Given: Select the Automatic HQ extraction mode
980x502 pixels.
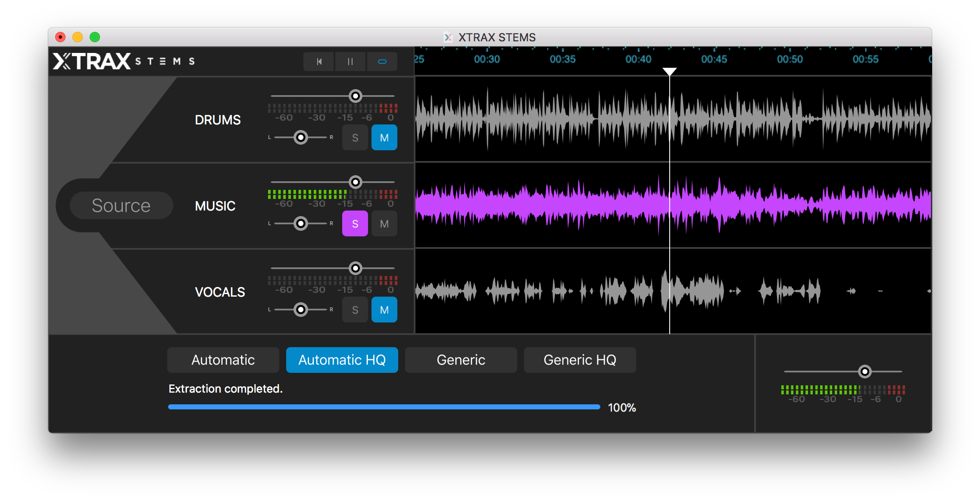Looking at the screenshot, I should click(x=342, y=360).
